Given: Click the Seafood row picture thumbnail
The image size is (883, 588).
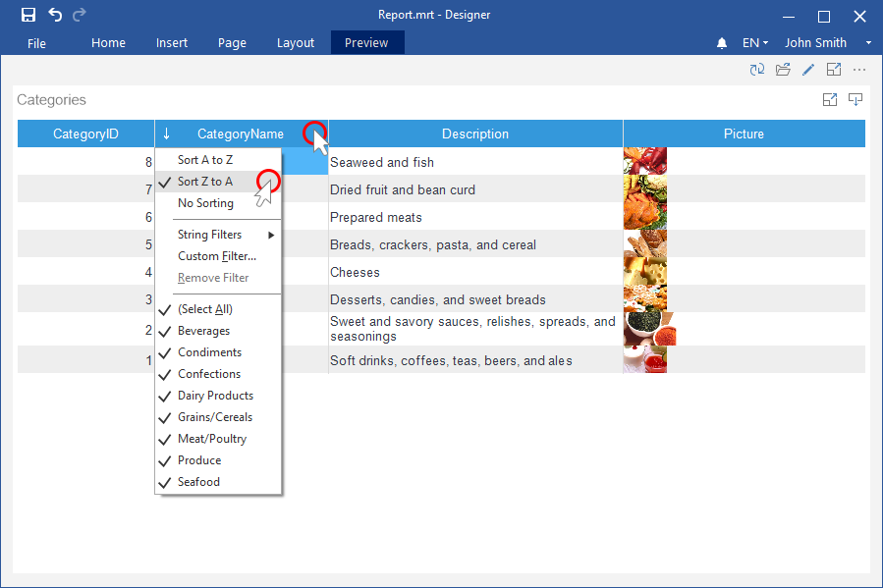Looking at the screenshot, I should tap(645, 161).
